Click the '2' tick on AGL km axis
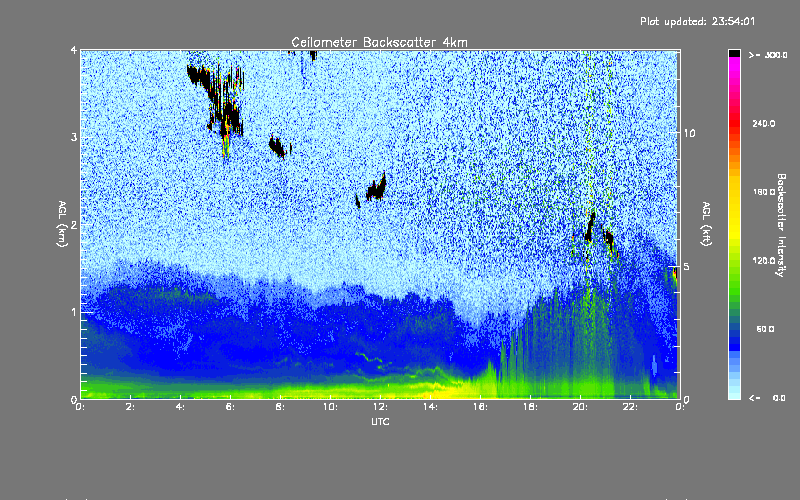 (74, 224)
